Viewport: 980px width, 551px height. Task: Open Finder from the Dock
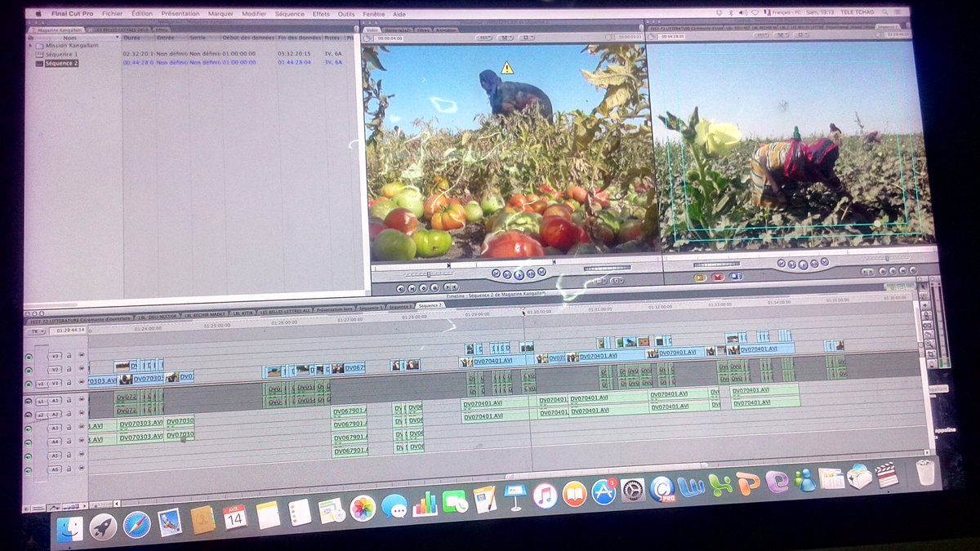[x=70, y=528]
